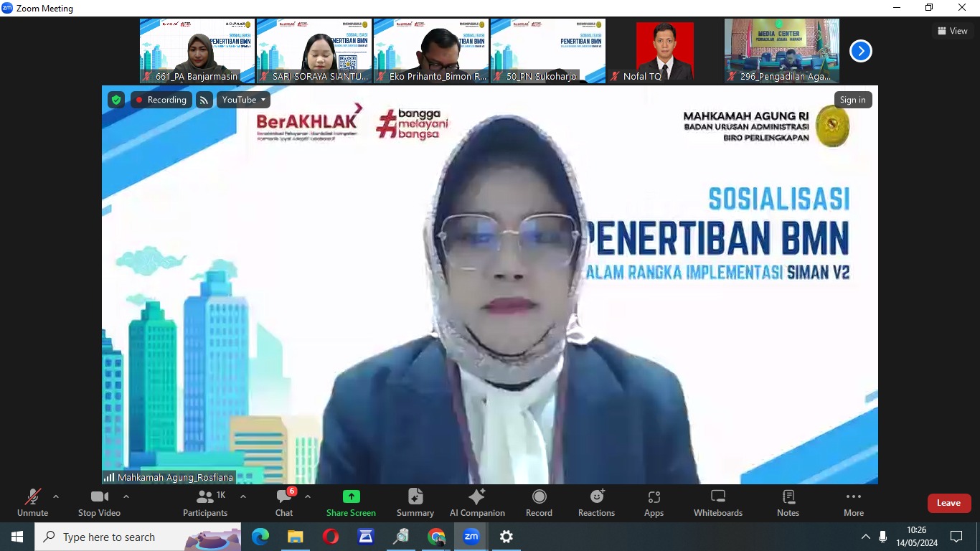
Task: Open the meeting Summary
Action: tap(415, 502)
